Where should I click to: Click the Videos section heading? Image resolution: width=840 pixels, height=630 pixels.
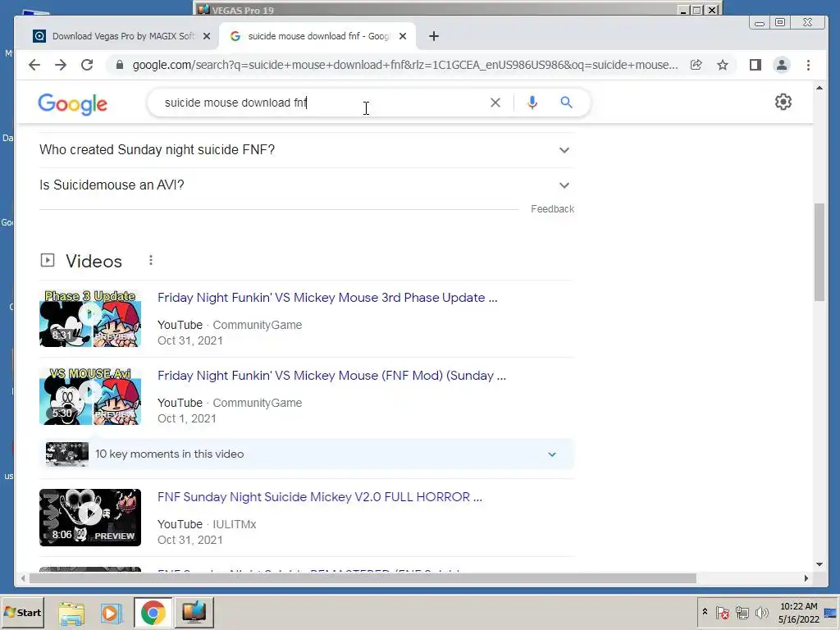(94, 261)
